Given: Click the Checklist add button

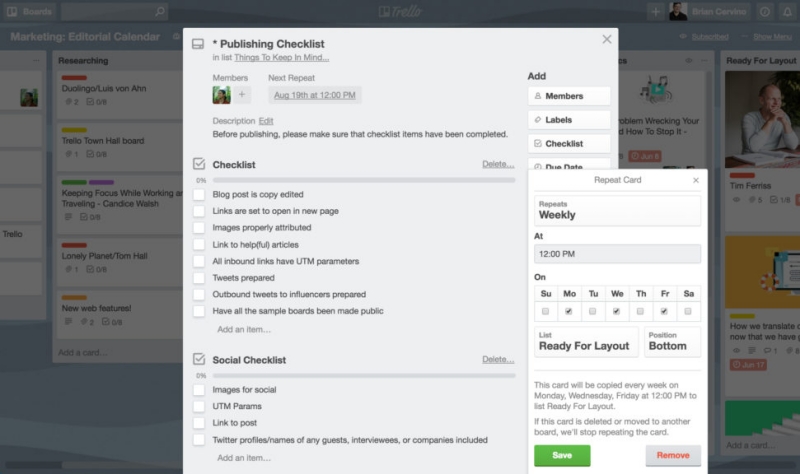Looking at the screenshot, I should point(569,144).
